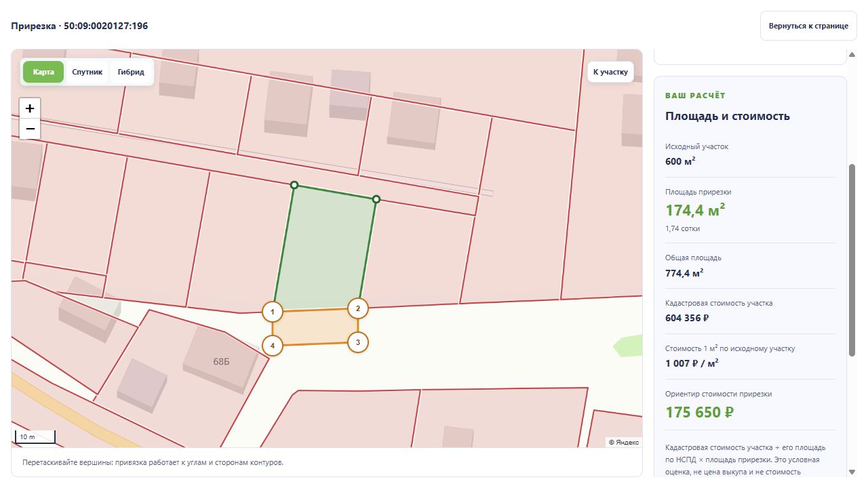The image size is (868, 488).
Task: Click the 1,74 сотки text
Action: coord(683,228)
